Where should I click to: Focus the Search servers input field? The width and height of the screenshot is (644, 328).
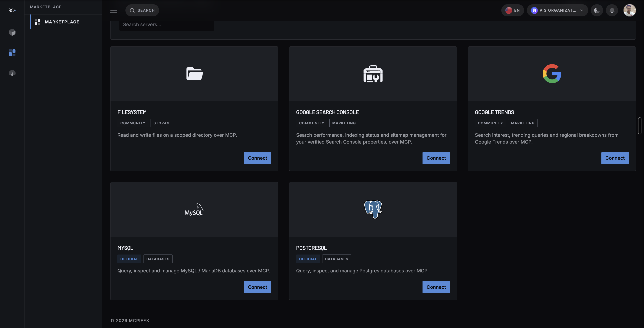pyautogui.click(x=166, y=25)
